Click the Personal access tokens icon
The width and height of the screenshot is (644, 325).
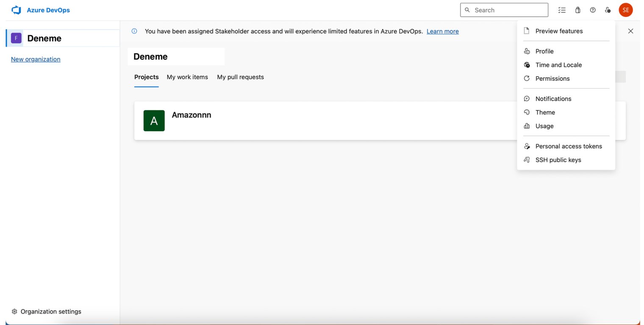[x=527, y=146]
